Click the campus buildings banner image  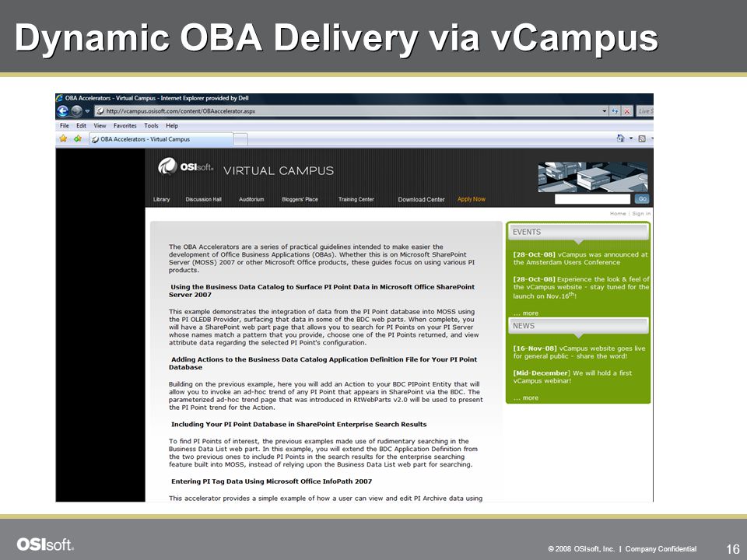click(593, 177)
